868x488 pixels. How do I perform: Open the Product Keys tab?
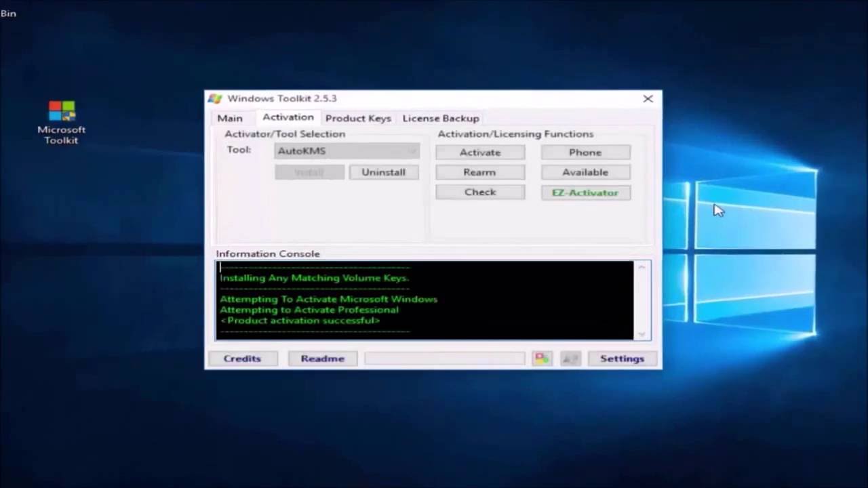358,118
